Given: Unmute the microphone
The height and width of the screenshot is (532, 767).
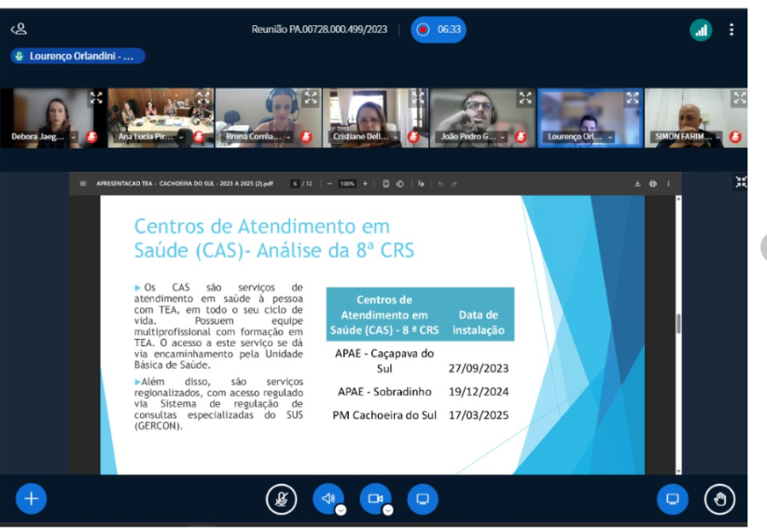Looking at the screenshot, I should click(x=280, y=499).
